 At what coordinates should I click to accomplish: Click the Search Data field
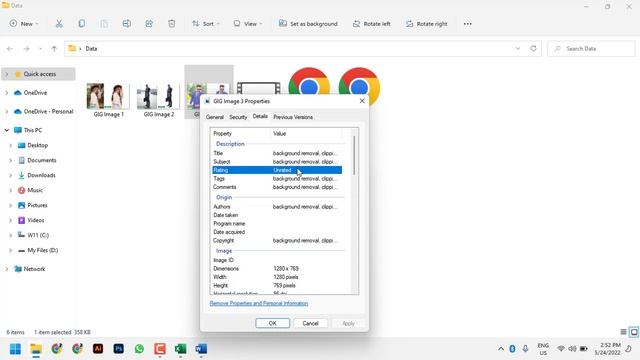pos(591,49)
